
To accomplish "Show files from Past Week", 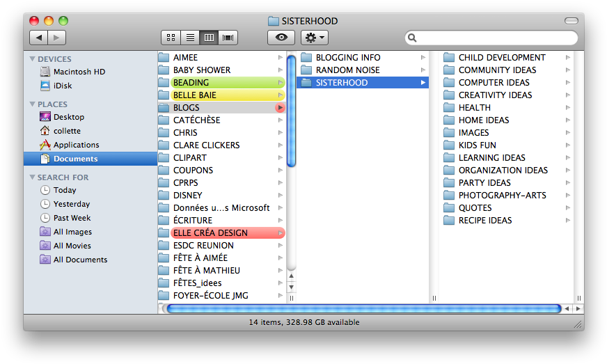I will 72,218.
